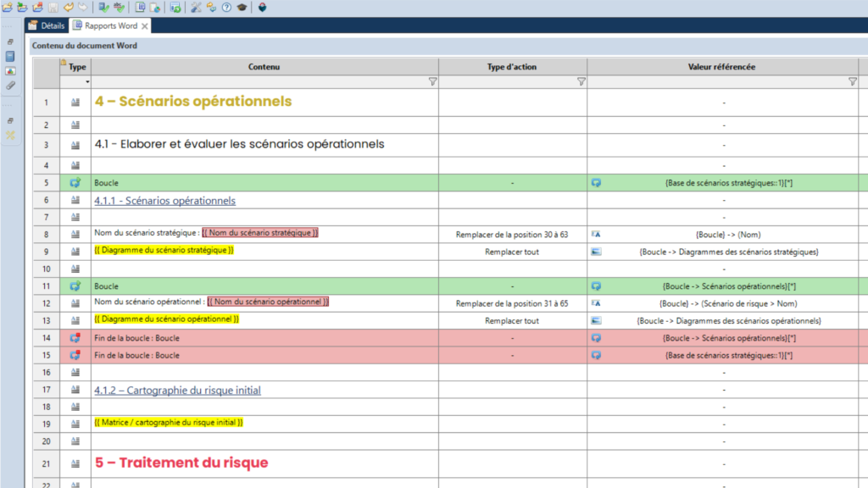The width and height of the screenshot is (868, 488).
Task: Open an existing document from the toolbar
Action: coord(21,7)
